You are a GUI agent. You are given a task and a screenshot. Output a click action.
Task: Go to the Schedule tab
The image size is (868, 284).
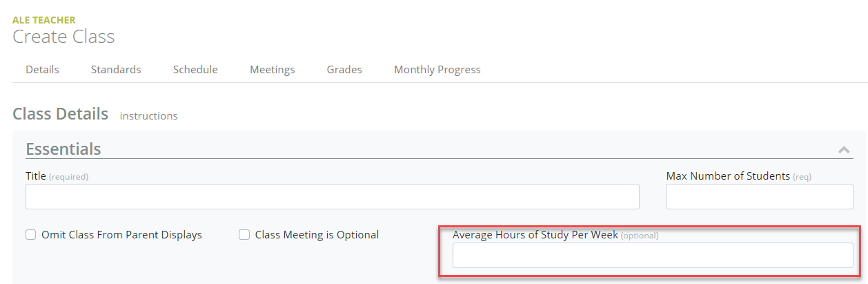tap(195, 70)
